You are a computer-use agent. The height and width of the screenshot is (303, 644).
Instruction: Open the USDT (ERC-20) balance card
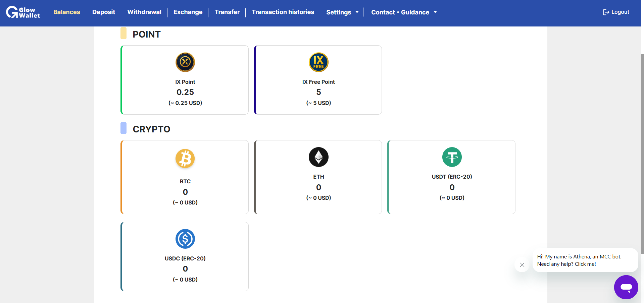[x=451, y=177]
